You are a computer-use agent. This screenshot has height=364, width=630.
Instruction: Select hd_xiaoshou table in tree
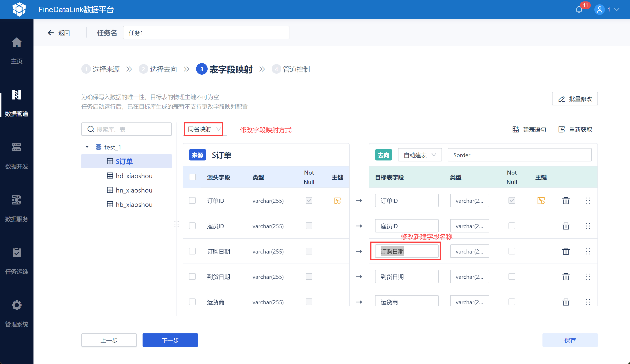pyautogui.click(x=134, y=176)
